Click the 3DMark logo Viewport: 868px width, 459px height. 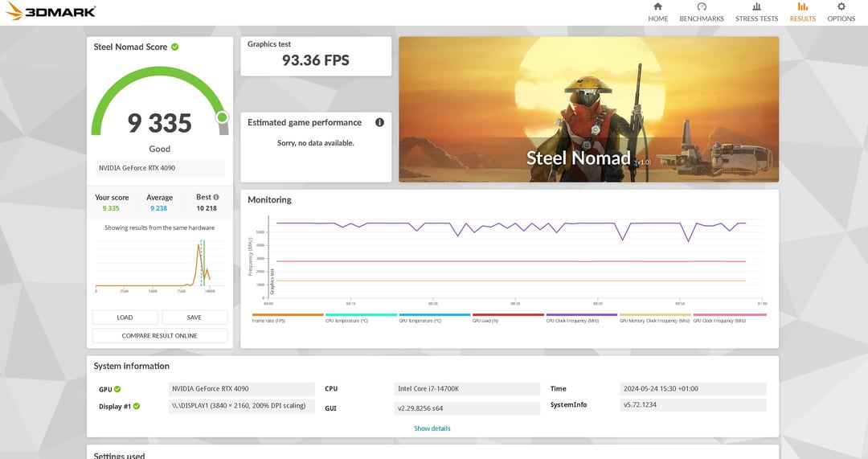pos(51,11)
